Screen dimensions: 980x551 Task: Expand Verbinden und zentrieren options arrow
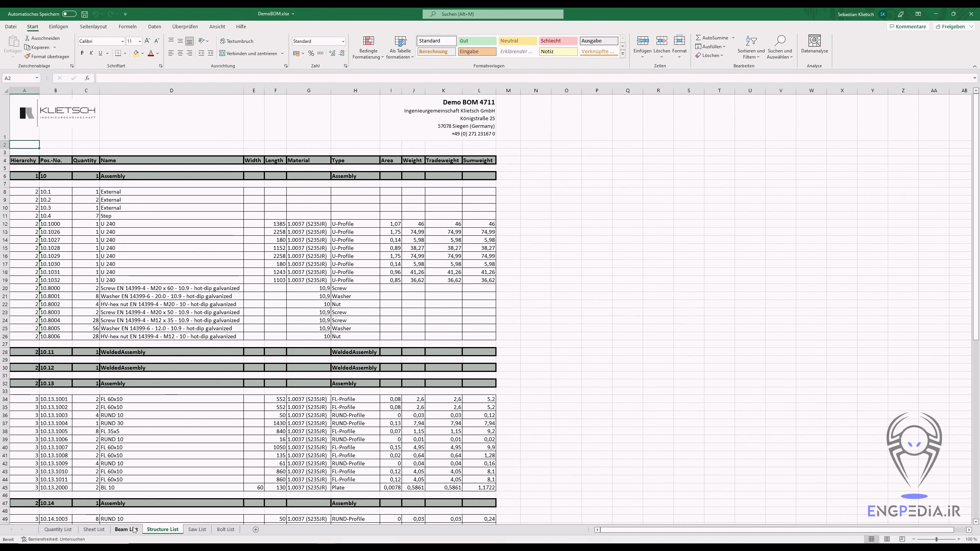283,54
